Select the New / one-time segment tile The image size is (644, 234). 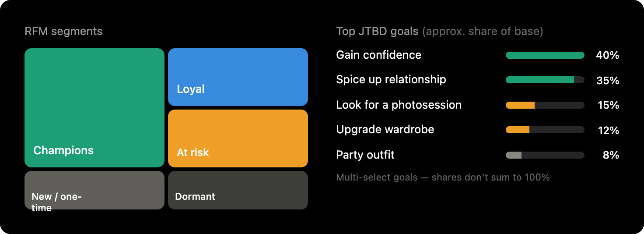94,190
